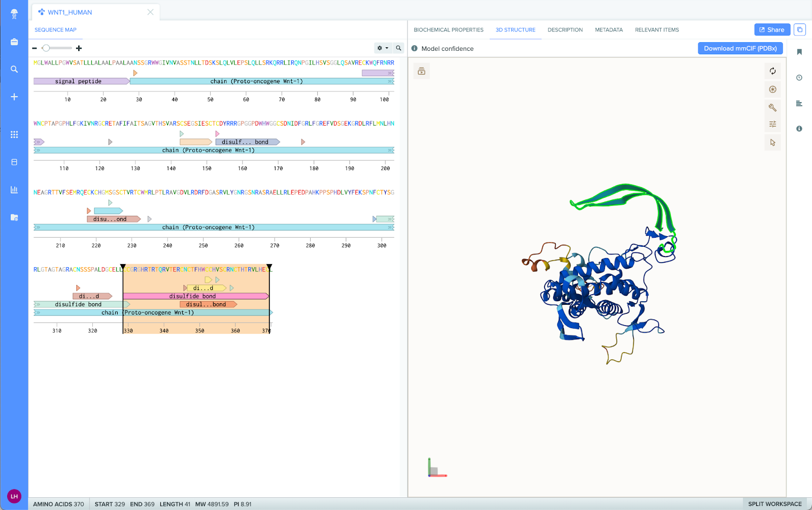Click the purple 'disulf... bond' annotation in row two
Viewport: 812px width, 510px height.
(x=247, y=142)
